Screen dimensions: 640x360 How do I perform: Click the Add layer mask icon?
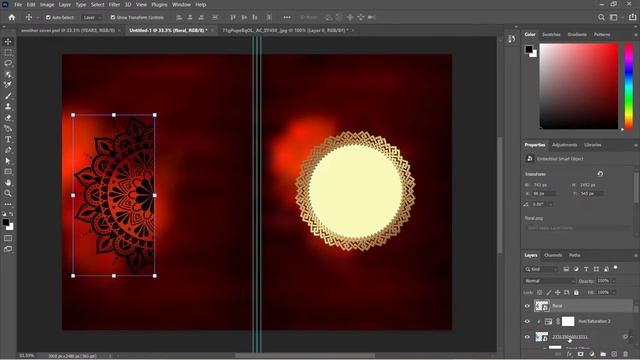tap(580, 354)
